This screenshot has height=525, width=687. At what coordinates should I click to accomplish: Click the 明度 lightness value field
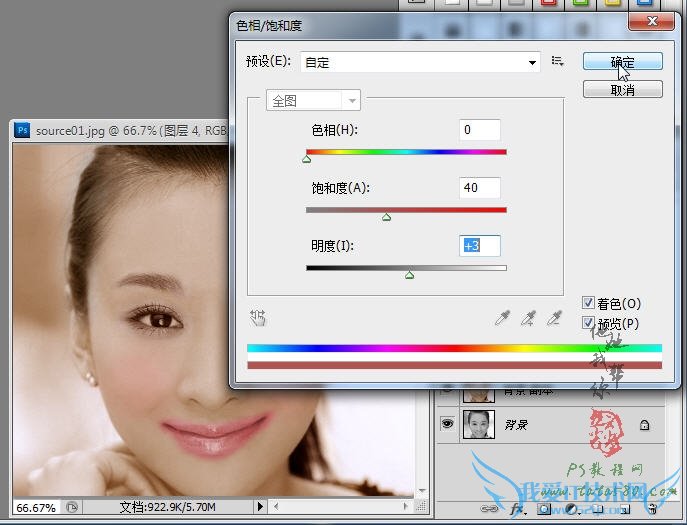[x=479, y=246]
